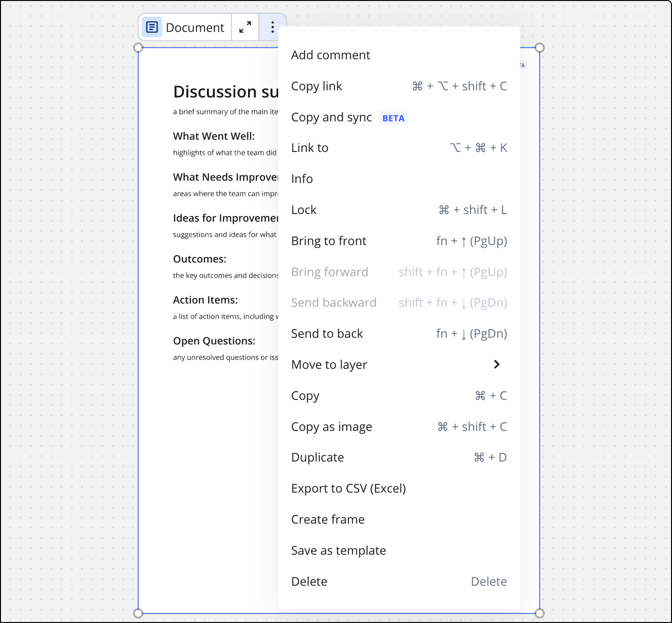Select Copy and sync beta option
Image resolution: width=672 pixels, height=623 pixels.
coord(332,118)
